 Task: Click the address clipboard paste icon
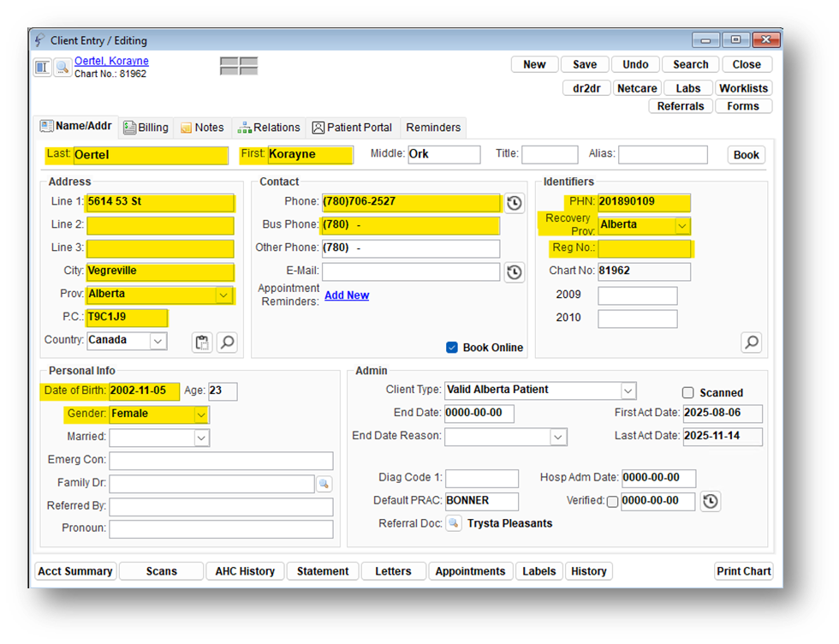[x=201, y=343]
